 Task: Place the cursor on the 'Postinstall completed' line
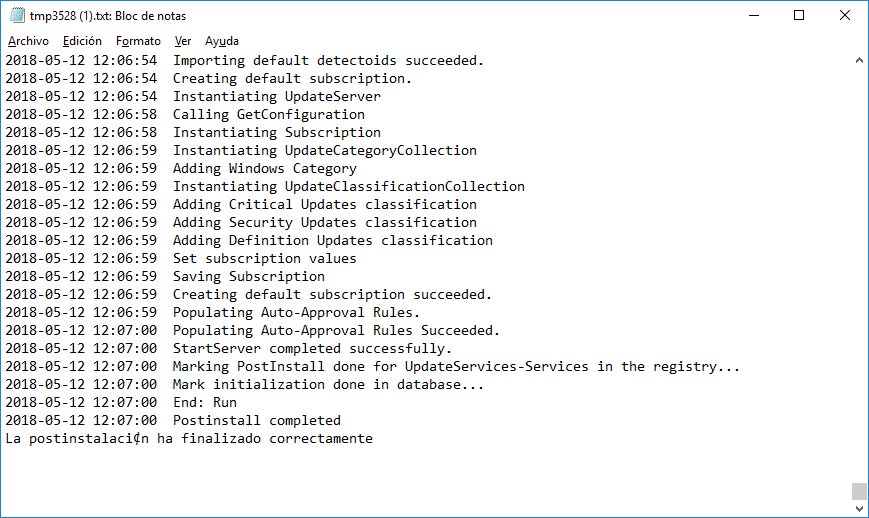coord(256,420)
